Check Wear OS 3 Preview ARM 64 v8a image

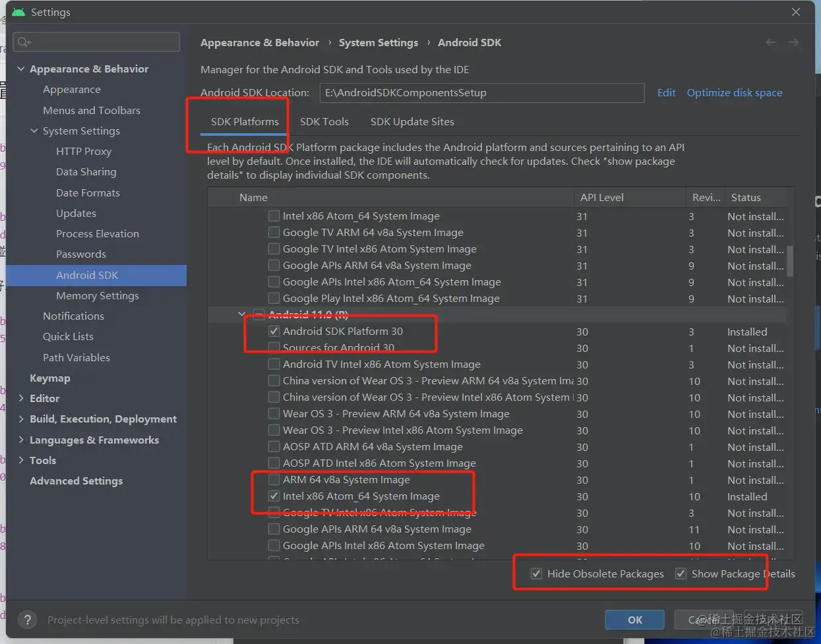coord(274,414)
